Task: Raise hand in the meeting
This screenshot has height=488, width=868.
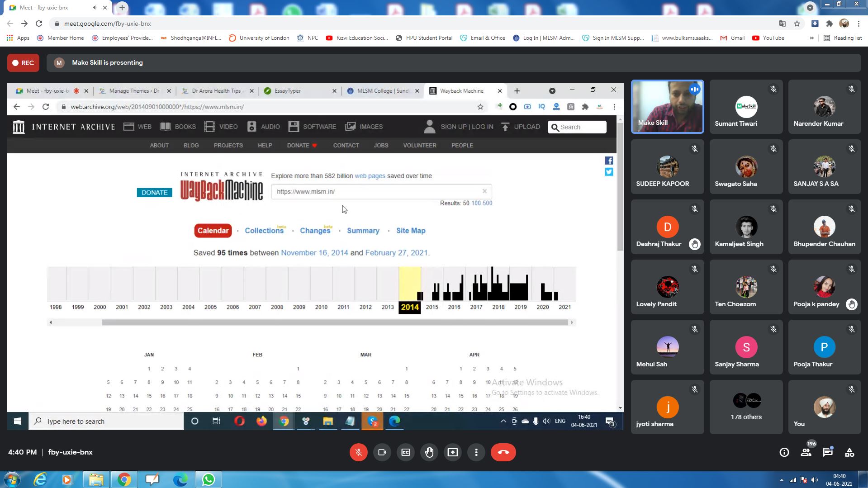Action: (429, 452)
